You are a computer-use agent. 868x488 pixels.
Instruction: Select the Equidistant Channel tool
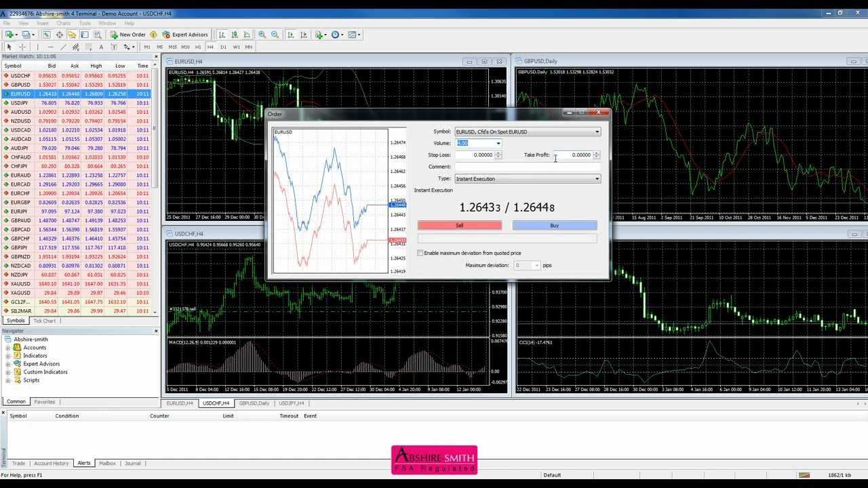[x=75, y=47]
